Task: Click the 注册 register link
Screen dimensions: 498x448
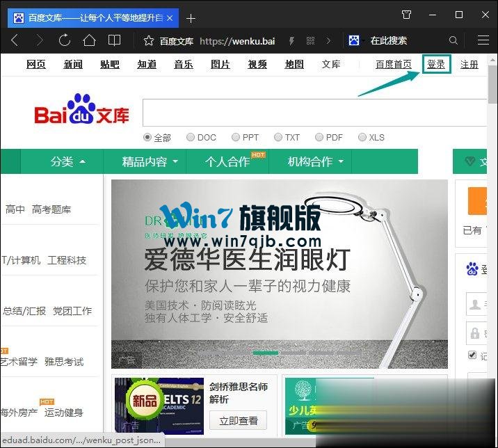Action: coord(469,65)
